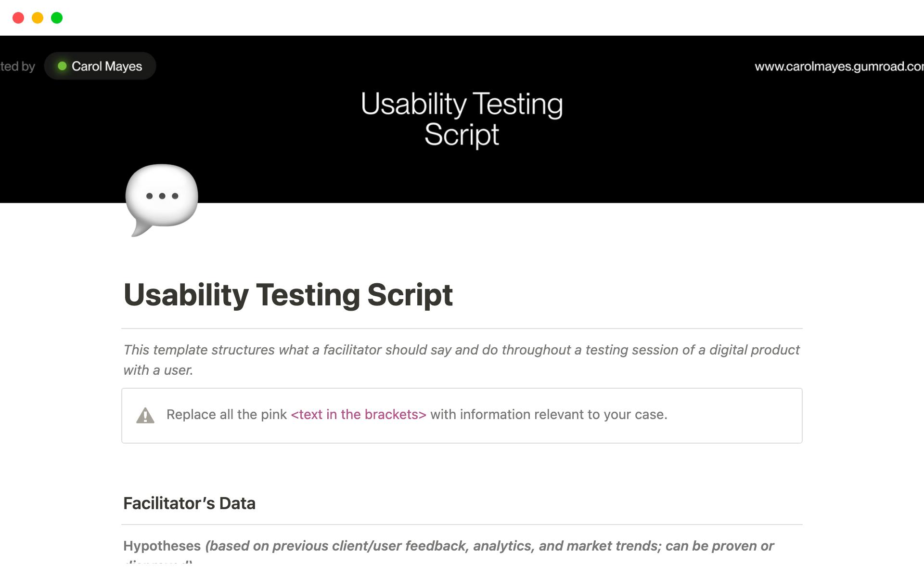Viewport: 924px width, 578px height.
Task: Select the warning triangle in the callout
Action: click(x=146, y=415)
